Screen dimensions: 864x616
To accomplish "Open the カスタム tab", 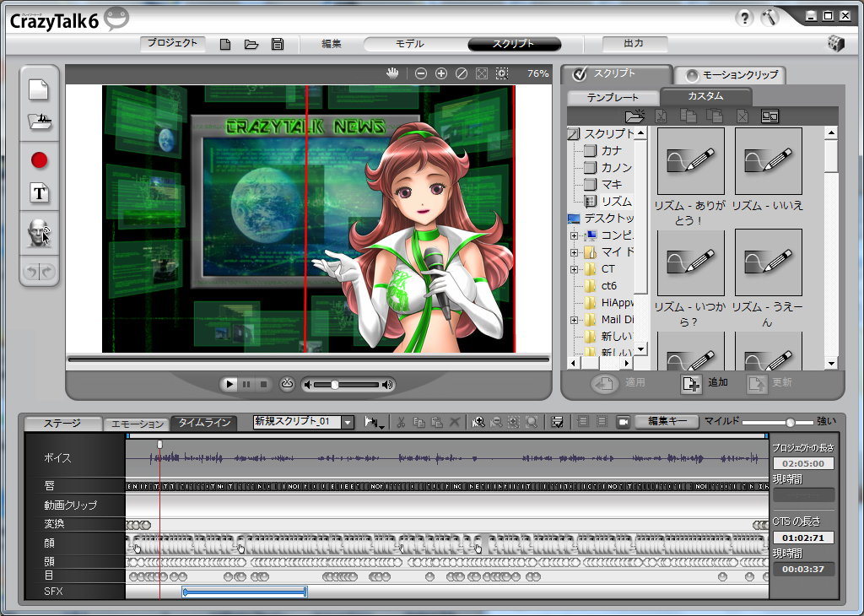I will tap(706, 96).
